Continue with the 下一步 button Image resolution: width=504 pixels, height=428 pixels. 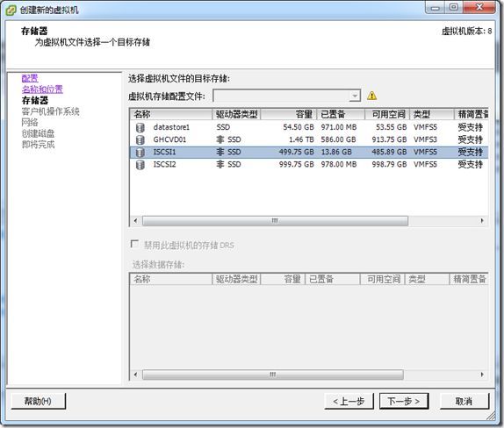(404, 401)
